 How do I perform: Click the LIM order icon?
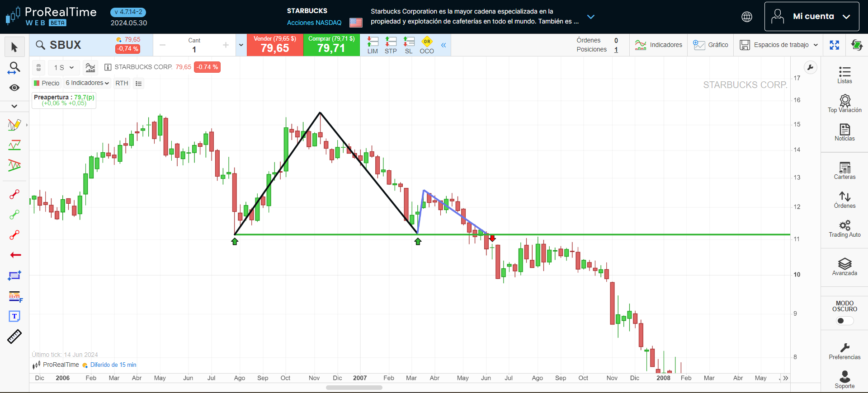pyautogui.click(x=373, y=45)
